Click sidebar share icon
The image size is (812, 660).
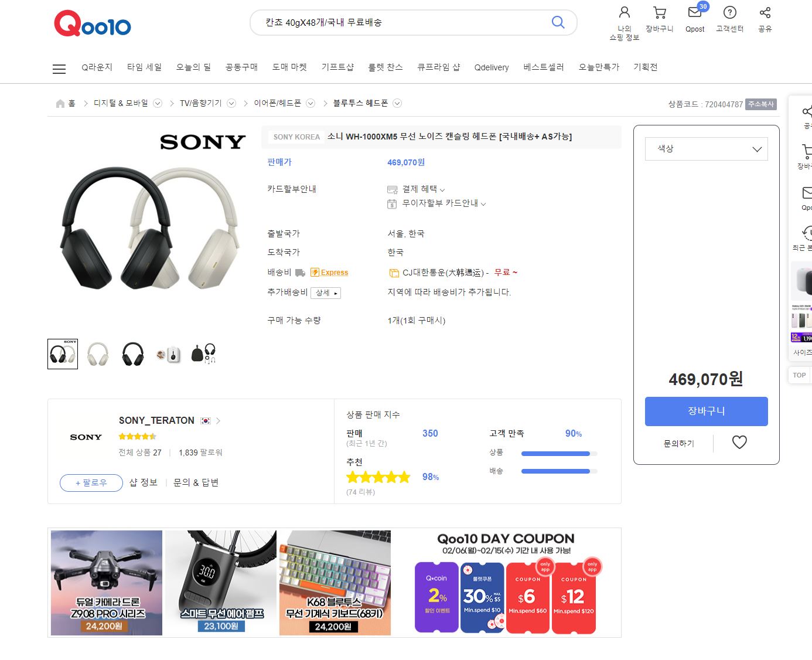click(x=807, y=111)
